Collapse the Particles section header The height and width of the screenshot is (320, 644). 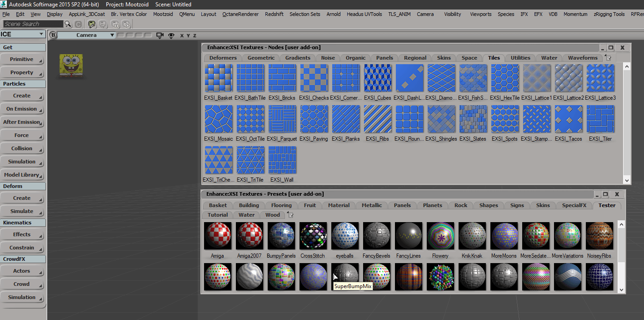coord(23,84)
